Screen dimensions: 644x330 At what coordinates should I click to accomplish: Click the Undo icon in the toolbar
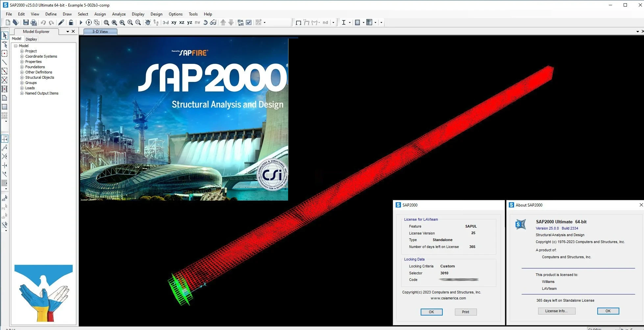43,22
